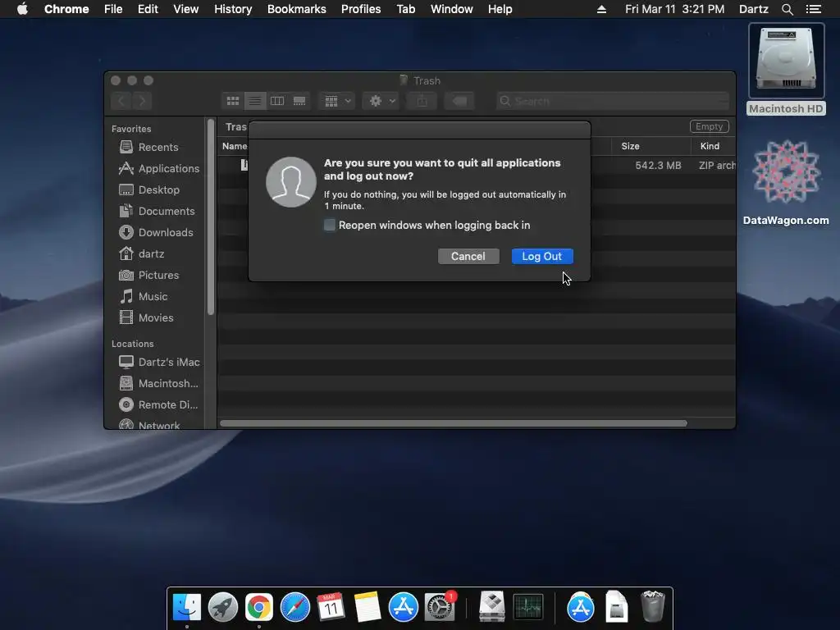Select the Macintosh HD desktop icon
This screenshot has height=630, width=840.
(x=787, y=69)
